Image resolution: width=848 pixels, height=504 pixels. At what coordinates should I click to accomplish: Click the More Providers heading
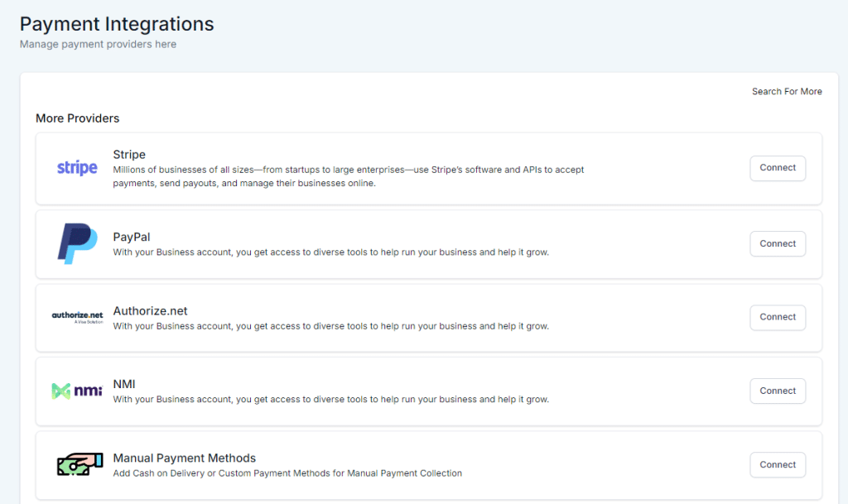point(77,118)
